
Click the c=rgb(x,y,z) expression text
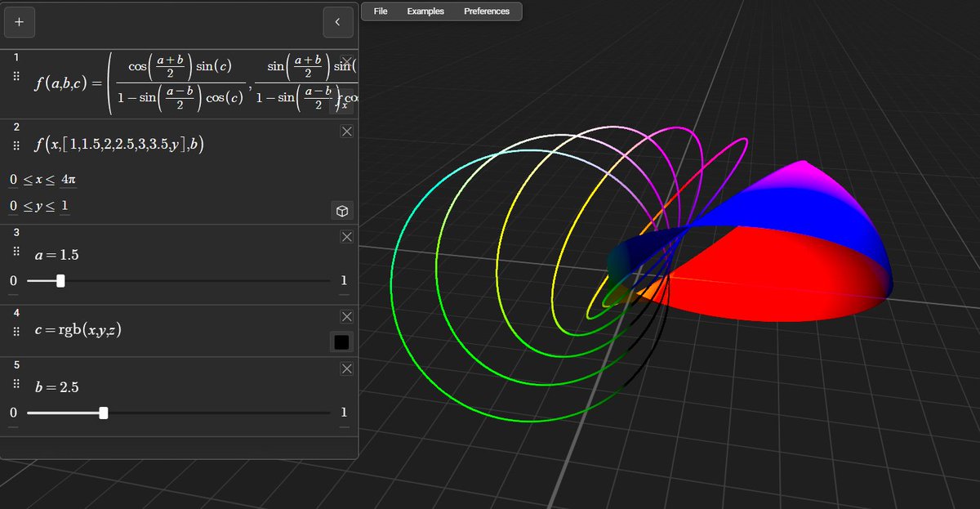[x=78, y=332]
